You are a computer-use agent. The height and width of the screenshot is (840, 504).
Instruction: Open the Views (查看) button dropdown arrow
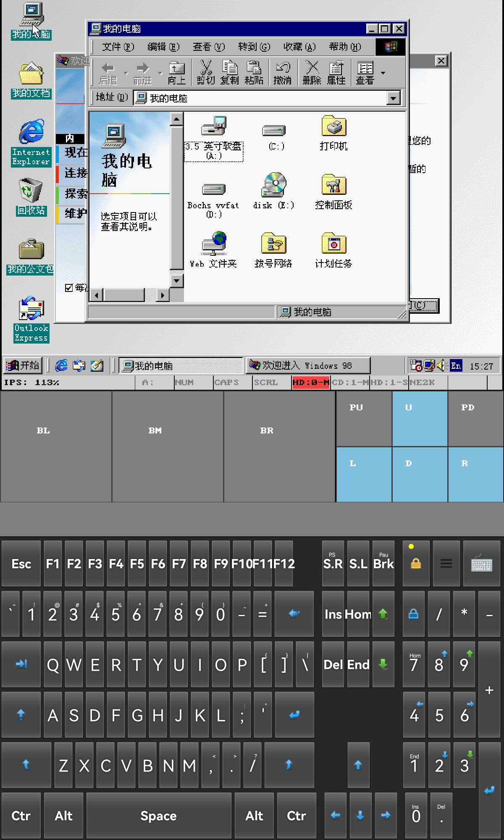click(x=383, y=73)
